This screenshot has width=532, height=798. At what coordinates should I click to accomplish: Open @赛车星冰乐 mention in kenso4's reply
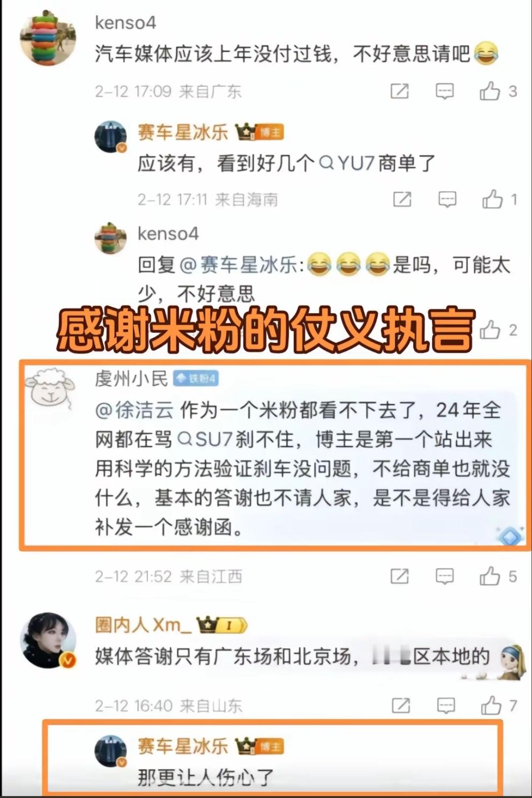pyautogui.click(x=238, y=265)
